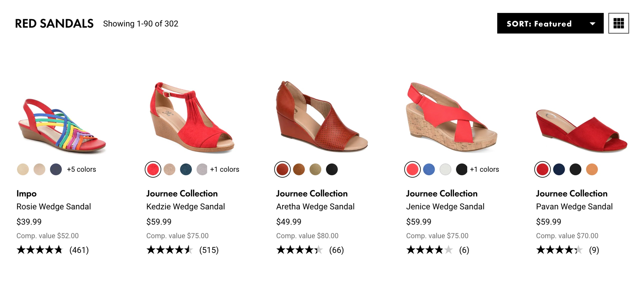
Task: Choose navy swatch for Pavan Wedge Sandal
Action: pos(559,169)
